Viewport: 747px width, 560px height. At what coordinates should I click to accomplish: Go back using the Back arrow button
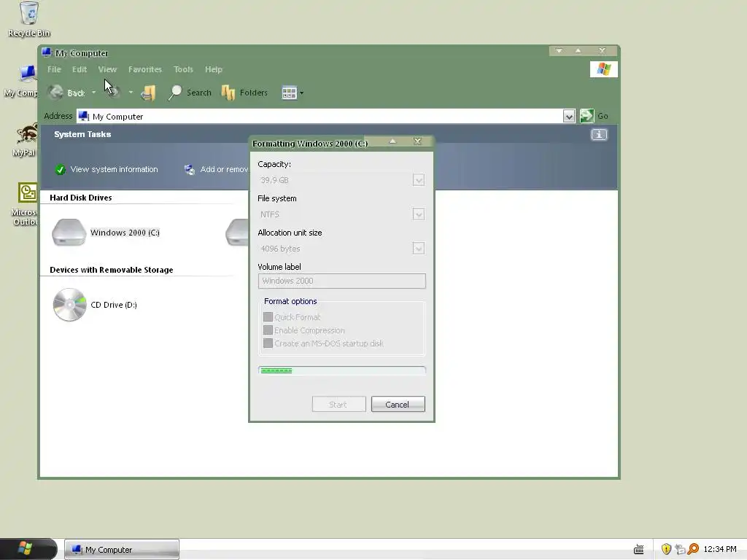coord(55,92)
